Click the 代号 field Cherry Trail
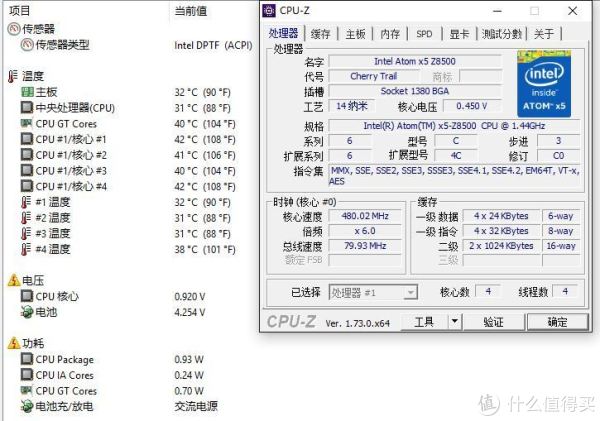600x421 pixels. tap(373, 76)
